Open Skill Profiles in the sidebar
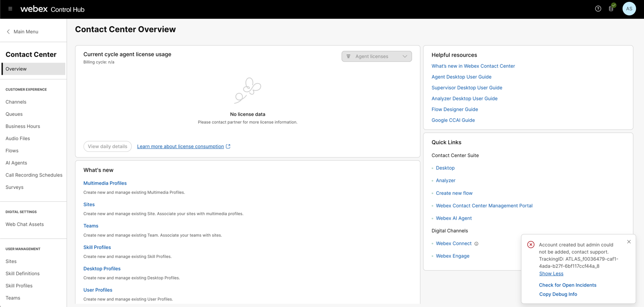Viewport: 644px width, 307px height. pyautogui.click(x=19, y=286)
